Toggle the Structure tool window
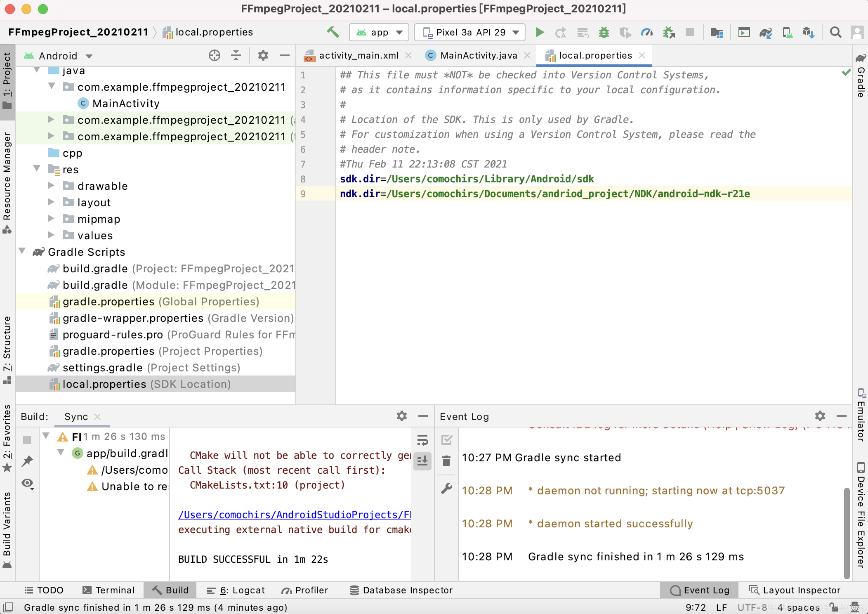This screenshot has height=614, width=868. pyautogui.click(x=7, y=350)
